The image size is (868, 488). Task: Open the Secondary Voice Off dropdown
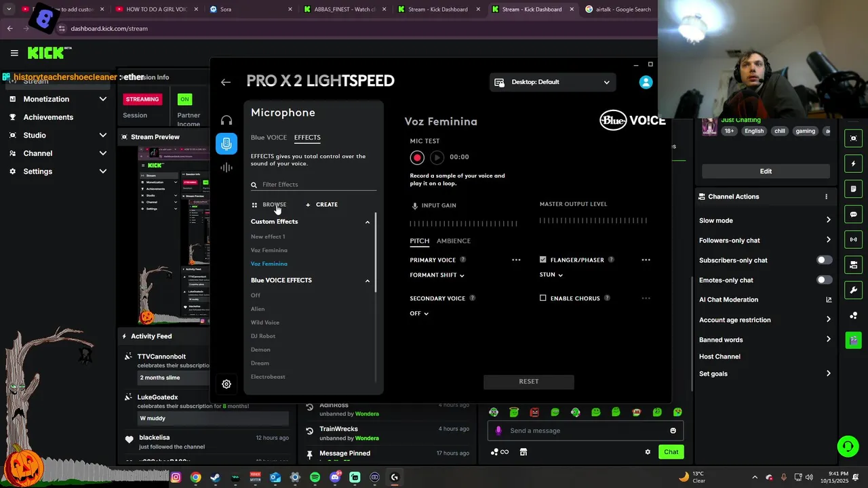[x=419, y=313]
